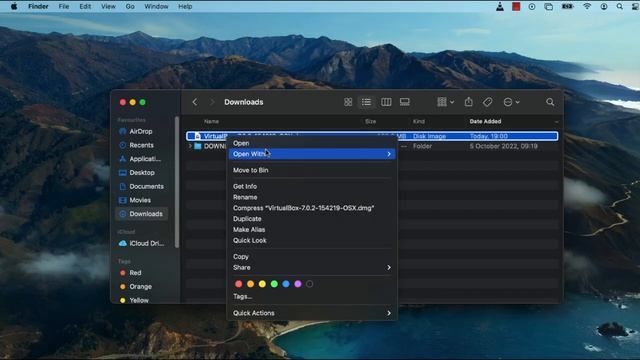Viewport: 640px width, 360px height.
Task: Switch Finder to icon view
Action: point(348,102)
